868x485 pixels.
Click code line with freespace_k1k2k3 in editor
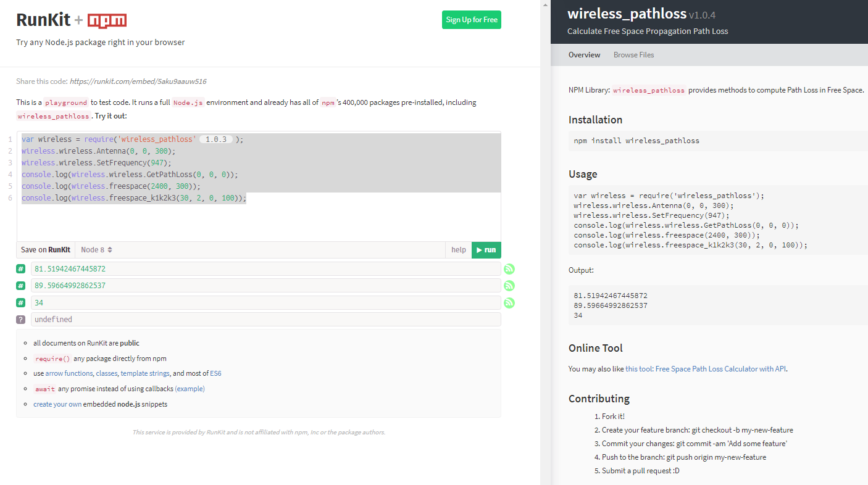[x=134, y=198]
